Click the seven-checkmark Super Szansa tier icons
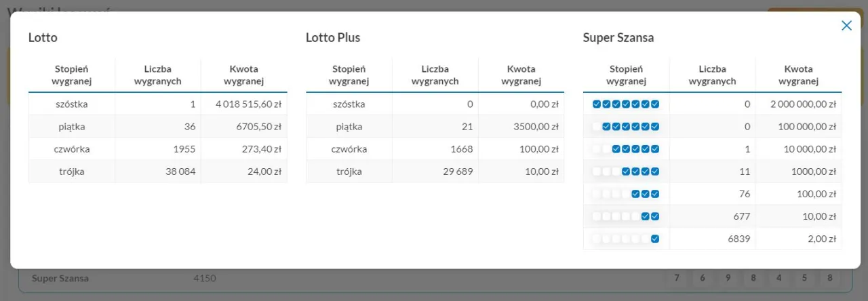868x301 pixels. (626, 104)
